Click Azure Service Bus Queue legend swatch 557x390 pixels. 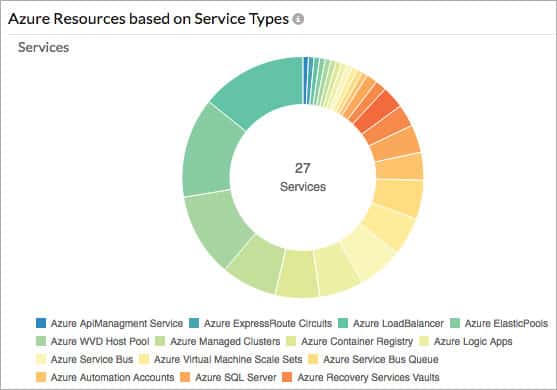tap(313, 359)
